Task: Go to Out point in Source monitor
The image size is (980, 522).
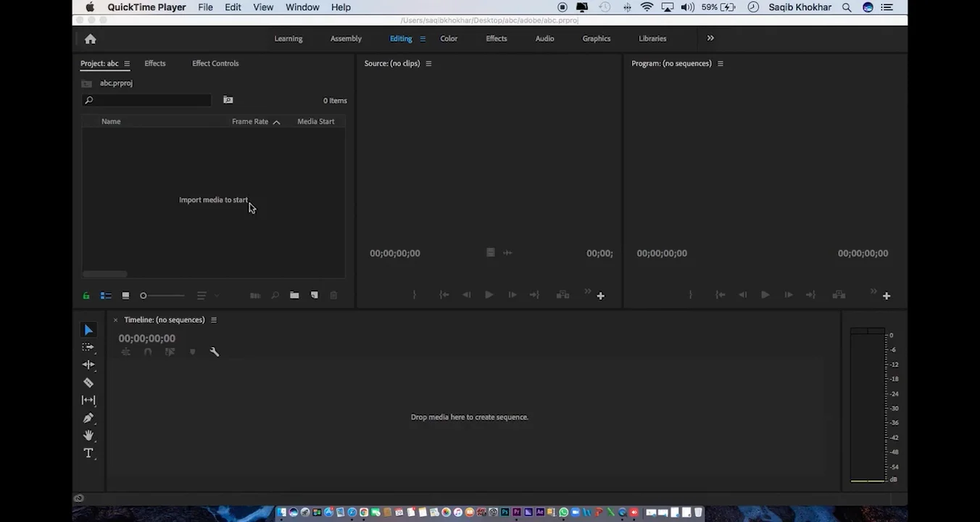Action: 534,295
